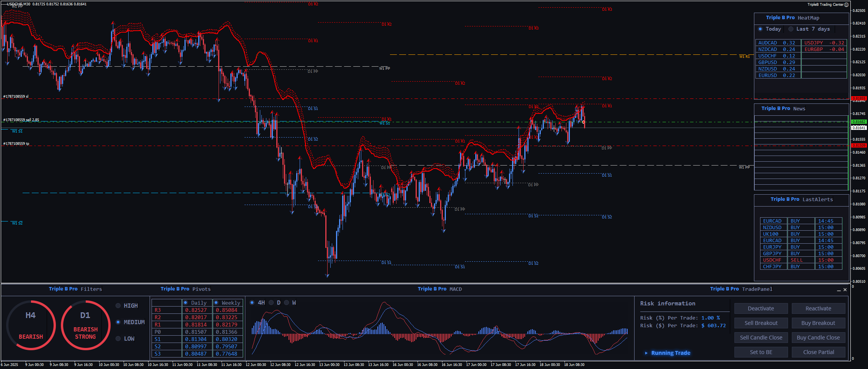Minimize the Triple B Pro TradePanel
This screenshot has width=868, height=369.
coord(839,290)
